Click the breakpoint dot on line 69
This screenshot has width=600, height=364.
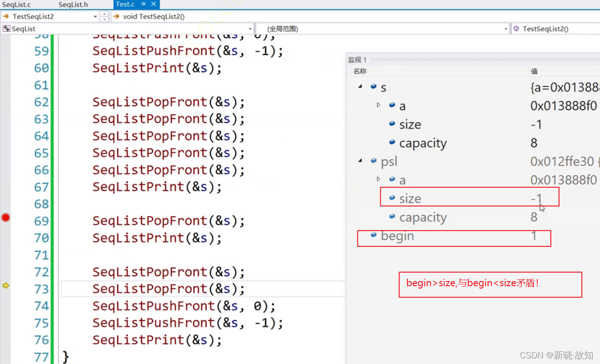(x=6, y=217)
